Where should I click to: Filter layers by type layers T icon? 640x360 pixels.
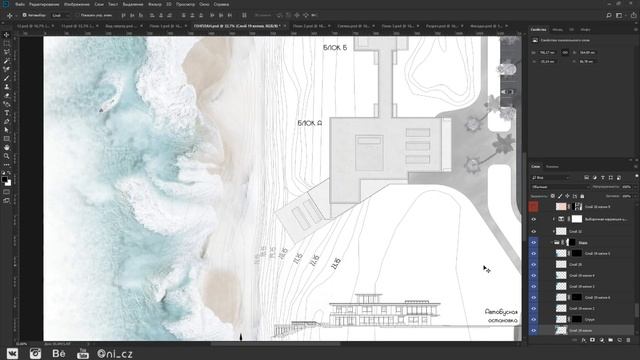tap(603, 178)
